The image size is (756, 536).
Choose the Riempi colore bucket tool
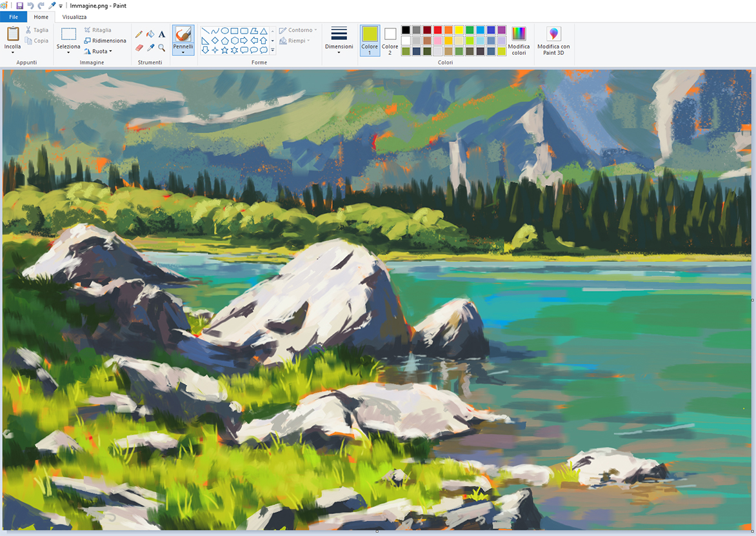[x=150, y=34]
